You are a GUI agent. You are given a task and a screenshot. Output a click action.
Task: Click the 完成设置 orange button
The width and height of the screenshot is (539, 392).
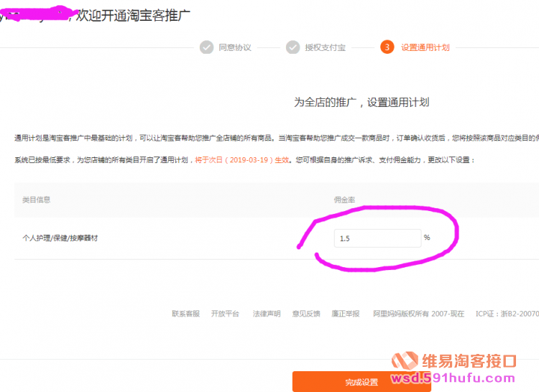click(361, 382)
